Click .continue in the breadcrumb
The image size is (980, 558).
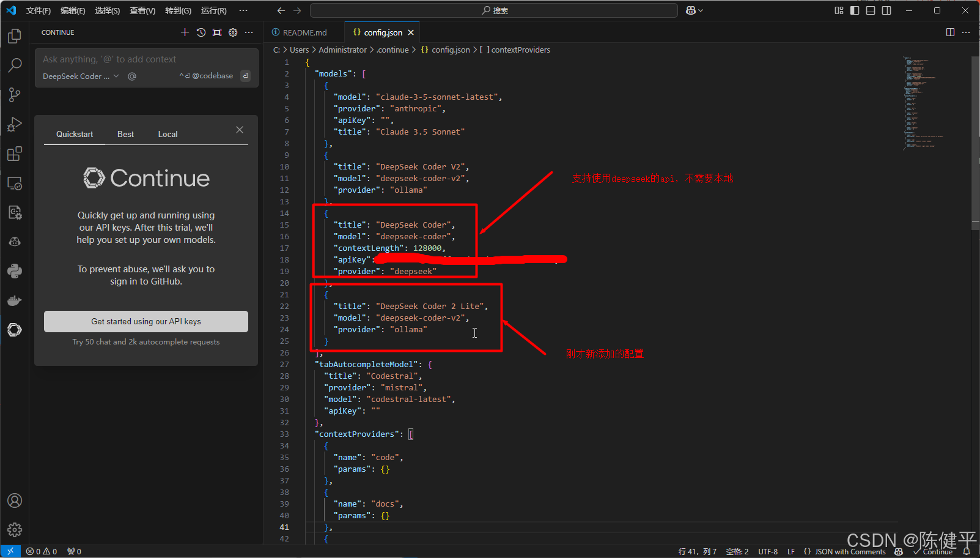point(393,50)
